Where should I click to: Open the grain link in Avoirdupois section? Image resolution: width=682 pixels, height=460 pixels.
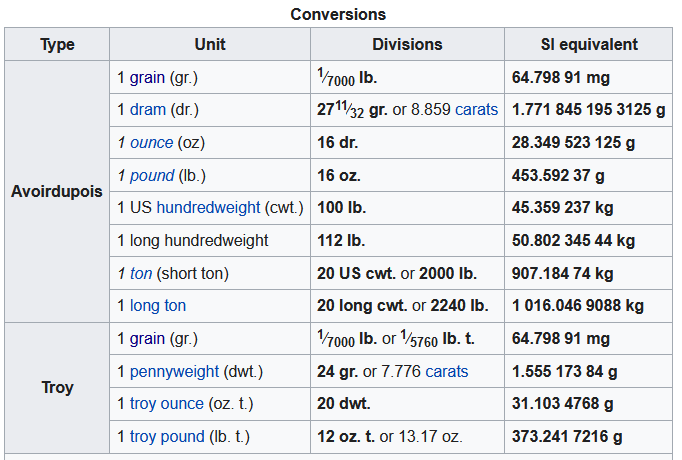pos(147,78)
